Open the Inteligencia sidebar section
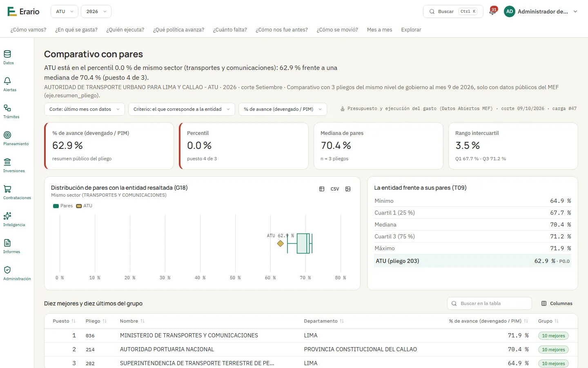 (x=14, y=219)
